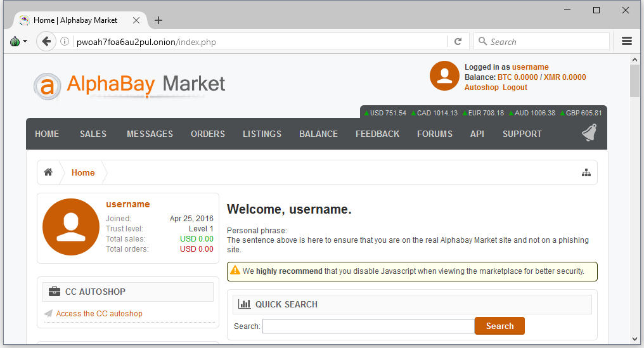
Task: Close the Alphabay Market tab
Action: point(136,20)
